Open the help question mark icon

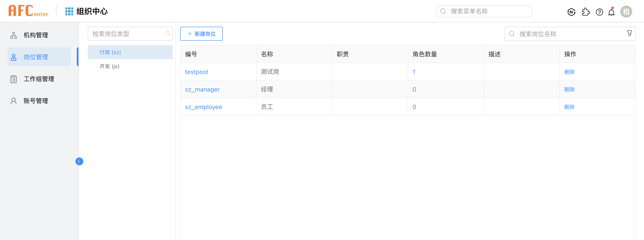click(599, 12)
